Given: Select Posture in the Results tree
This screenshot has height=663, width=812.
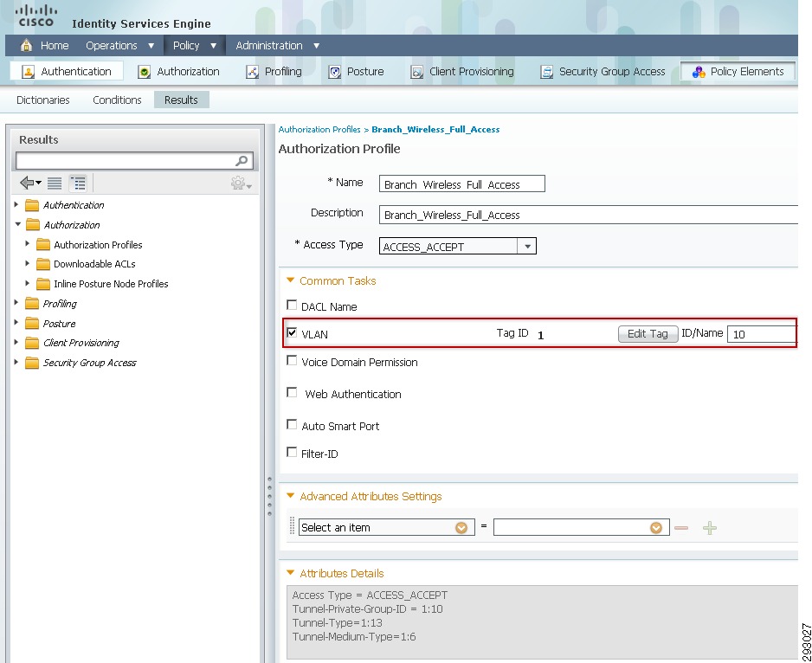Looking at the screenshot, I should [x=59, y=324].
